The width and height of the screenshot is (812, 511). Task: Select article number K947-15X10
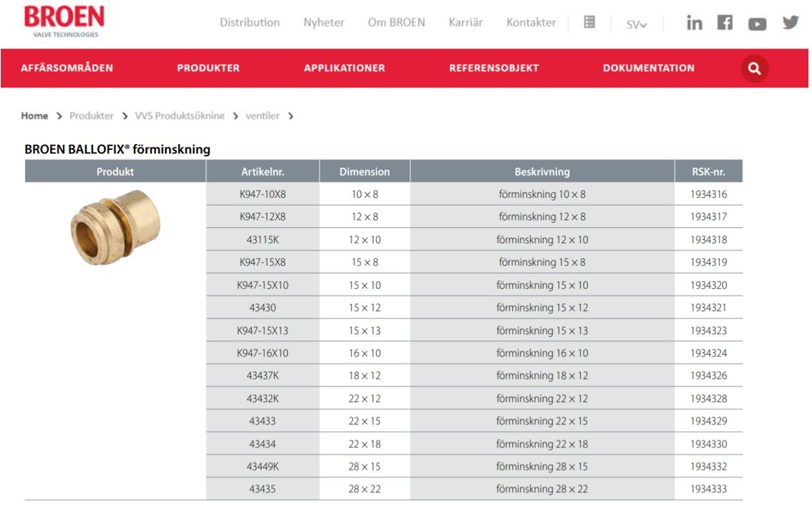click(x=263, y=285)
